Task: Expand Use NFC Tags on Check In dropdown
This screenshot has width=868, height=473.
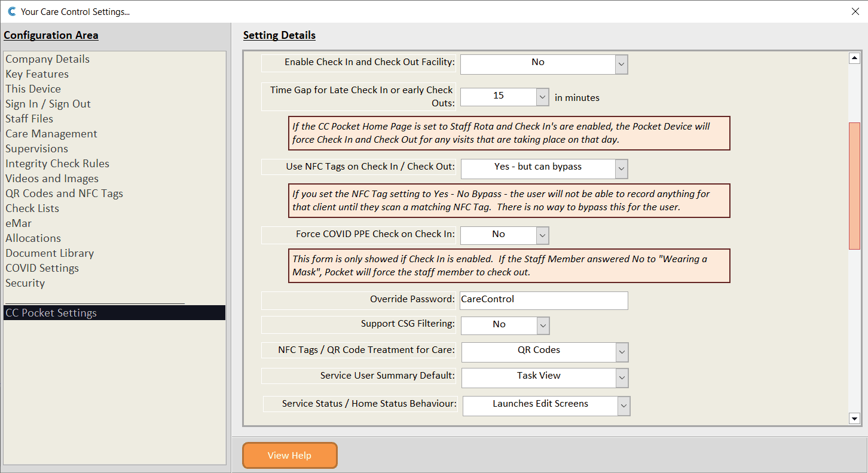Action: point(621,169)
